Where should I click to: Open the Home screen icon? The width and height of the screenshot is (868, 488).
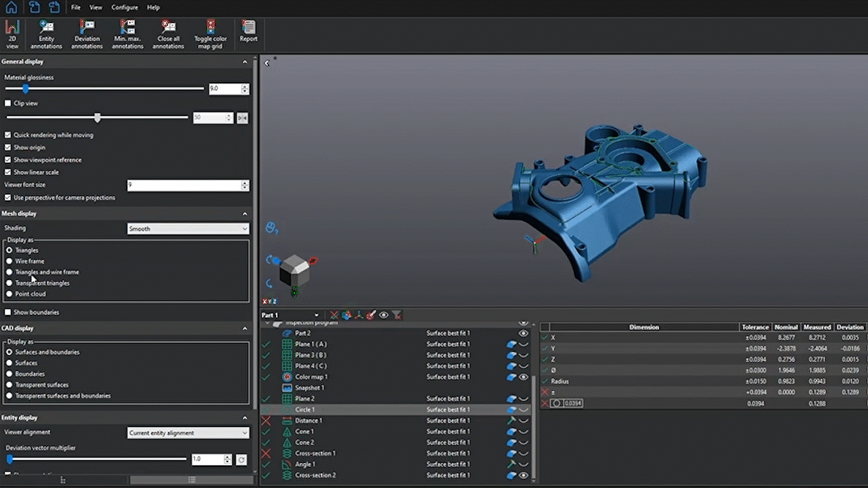[x=11, y=7]
